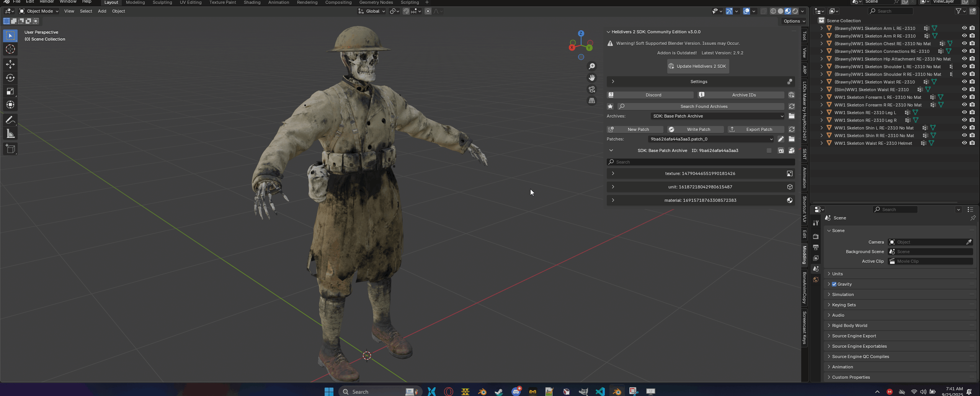980x396 pixels.
Task: Switch to the Shading workspace tab
Action: pyautogui.click(x=252, y=2)
